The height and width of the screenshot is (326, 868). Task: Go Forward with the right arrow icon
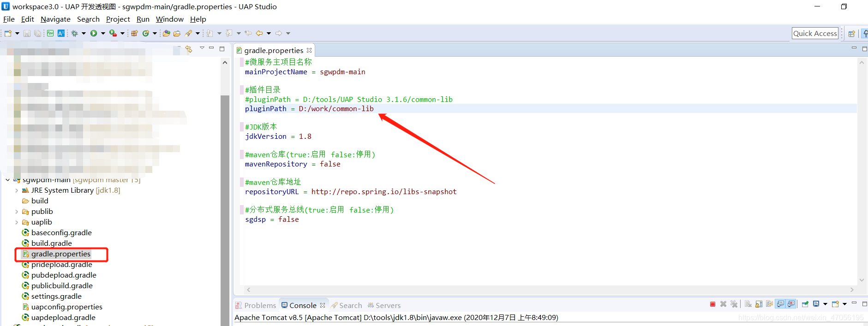click(x=279, y=33)
